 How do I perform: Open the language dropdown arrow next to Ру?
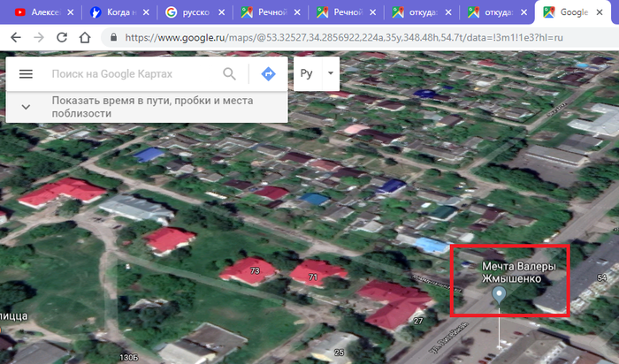pyautogui.click(x=329, y=73)
